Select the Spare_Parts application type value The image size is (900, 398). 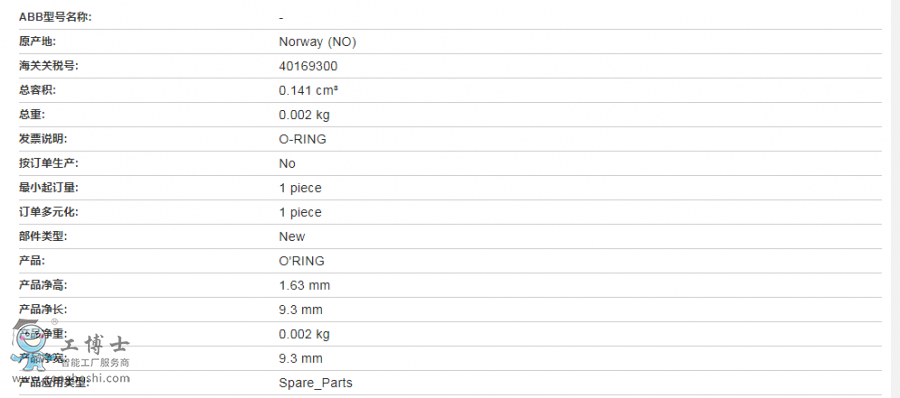(x=316, y=383)
